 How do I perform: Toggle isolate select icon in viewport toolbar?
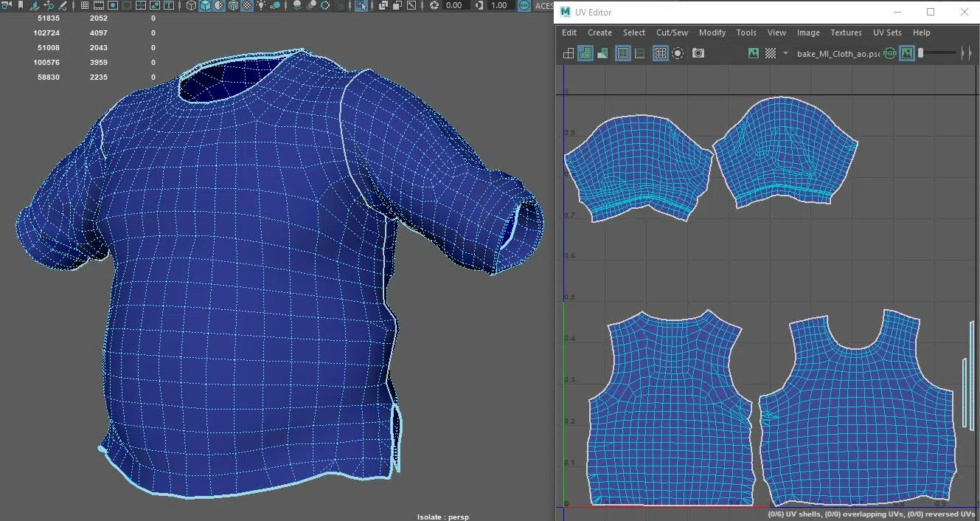(361, 6)
